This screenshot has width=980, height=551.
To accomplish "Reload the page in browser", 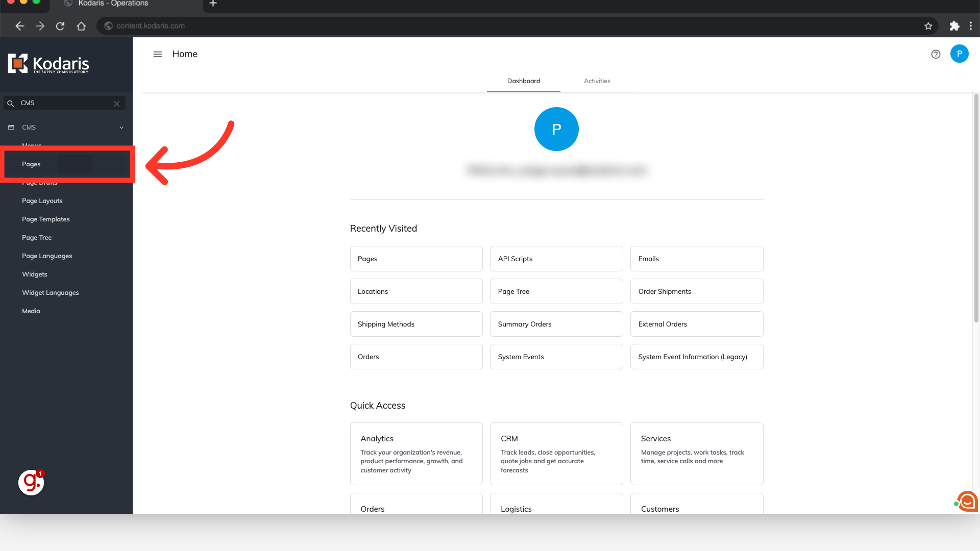I will tap(60, 26).
